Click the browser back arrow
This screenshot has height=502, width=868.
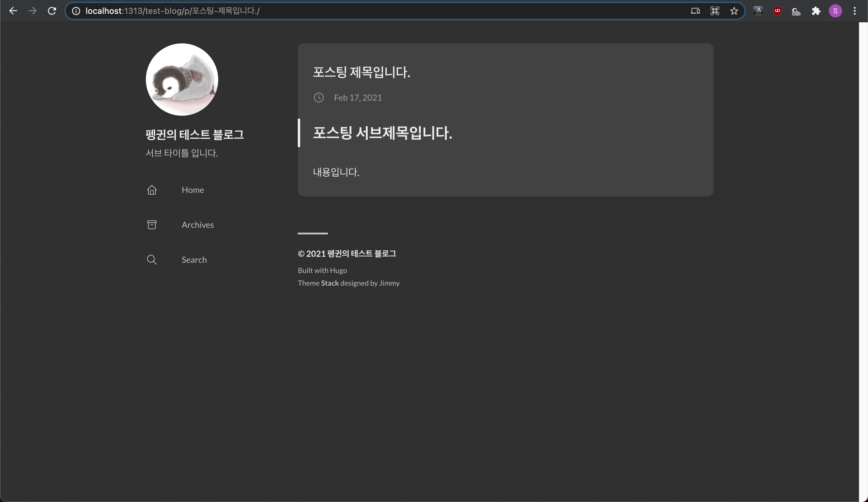[x=13, y=11]
